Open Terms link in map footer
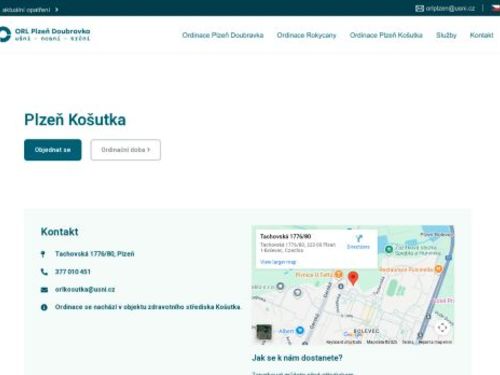Image resolution: width=500 pixels, height=375 pixels. coord(408,342)
